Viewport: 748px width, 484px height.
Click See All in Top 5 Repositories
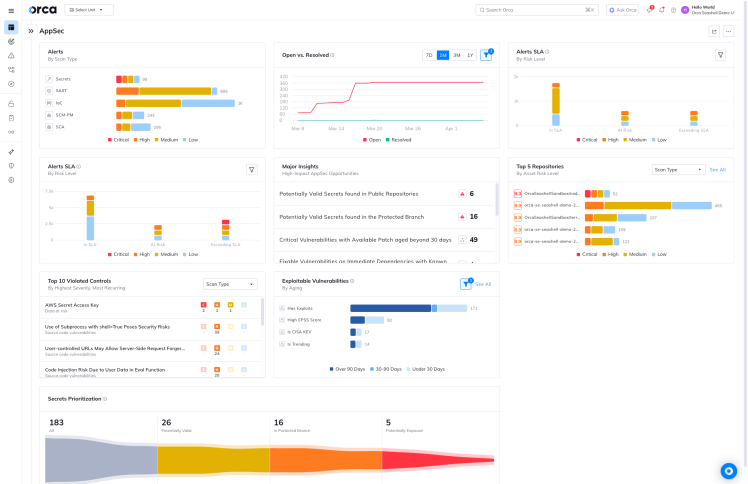tap(717, 170)
